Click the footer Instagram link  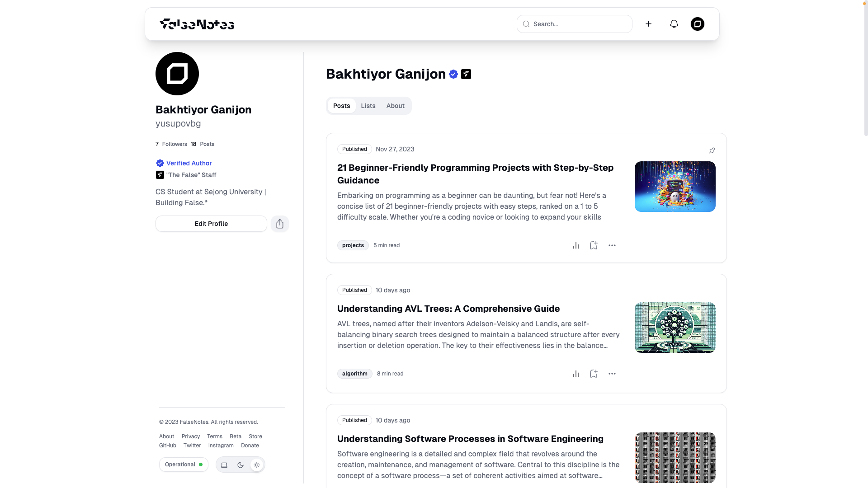pyautogui.click(x=221, y=446)
